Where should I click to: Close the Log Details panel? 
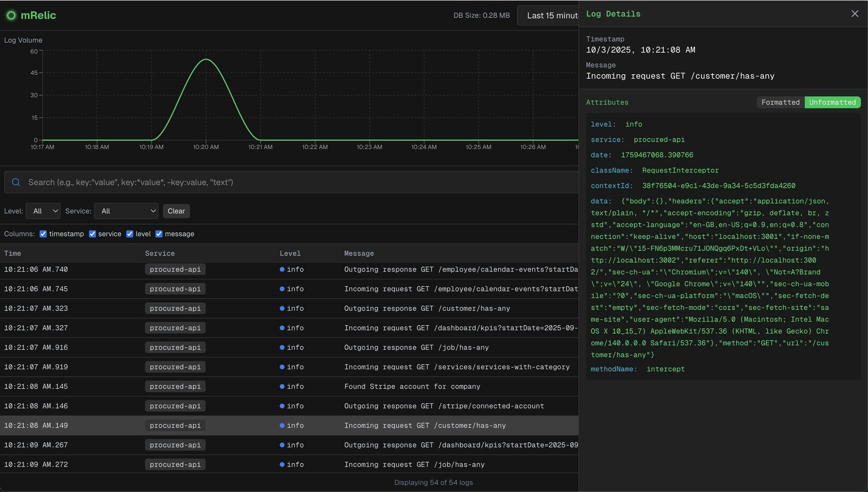pyautogui.click(x=854, y=14)
